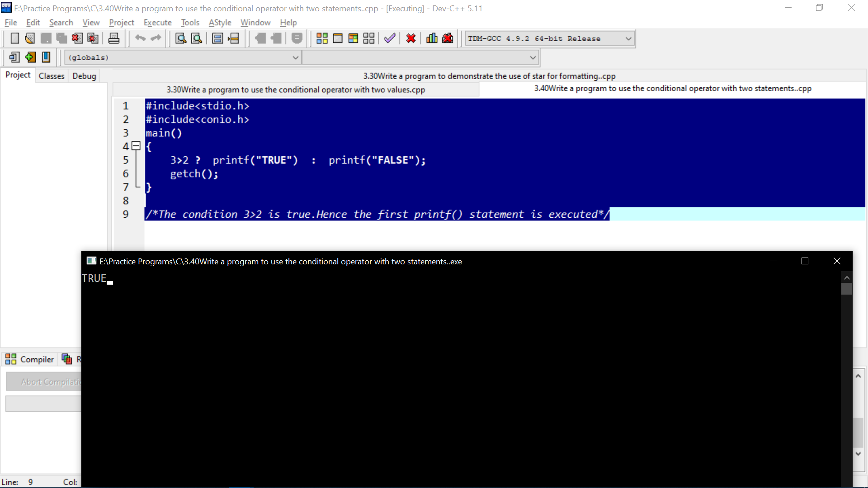Toggle the Debug panel view

[x=84, y=75]
